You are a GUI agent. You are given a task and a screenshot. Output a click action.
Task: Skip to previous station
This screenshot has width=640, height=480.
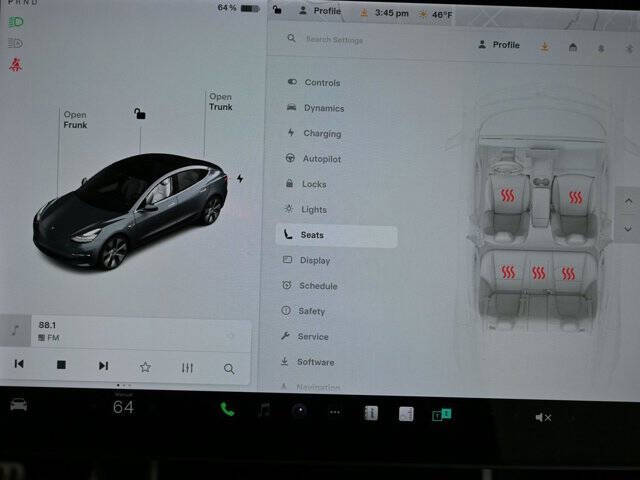click(x=19, y=363)
